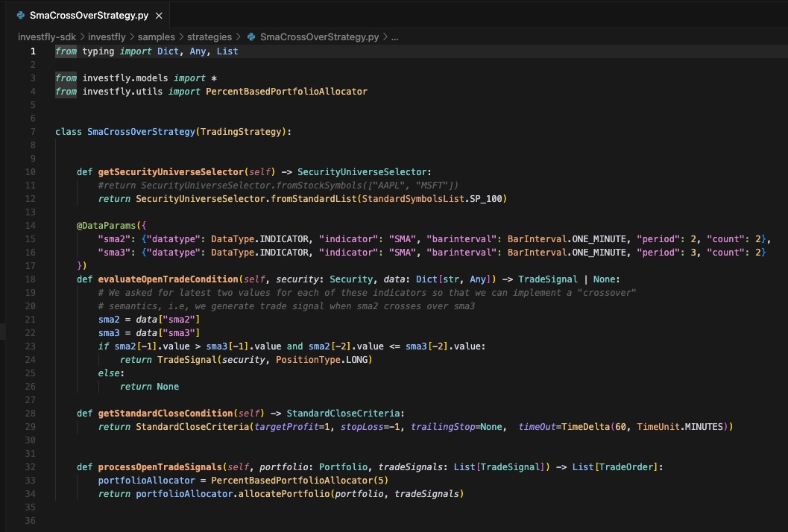
Task: Click line number 1 in the gutter
Action: pos(33,51)
